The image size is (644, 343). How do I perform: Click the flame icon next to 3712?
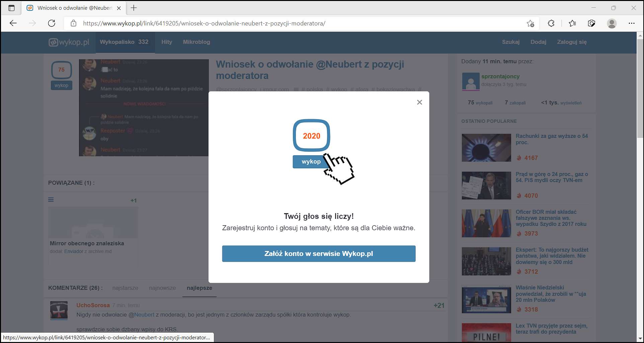pyautogui.click(x=519, y=271)
